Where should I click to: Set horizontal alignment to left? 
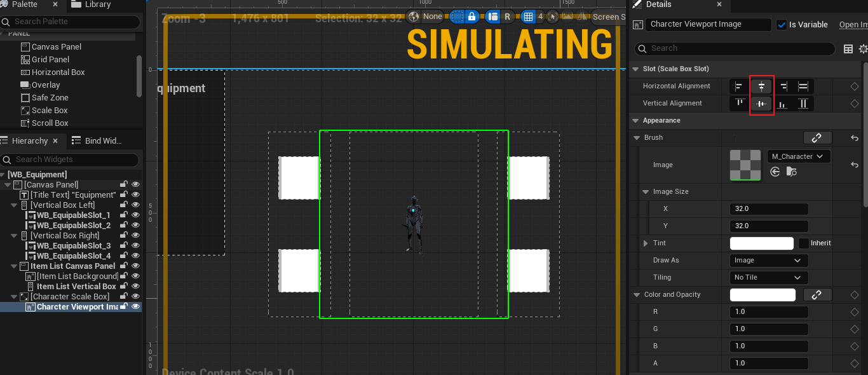coord(739,86)
